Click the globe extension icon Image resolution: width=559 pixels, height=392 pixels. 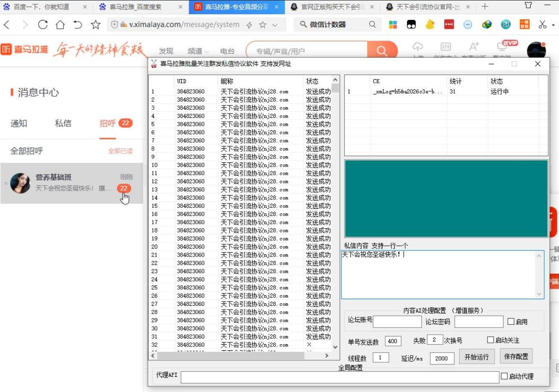click(487, 25)
